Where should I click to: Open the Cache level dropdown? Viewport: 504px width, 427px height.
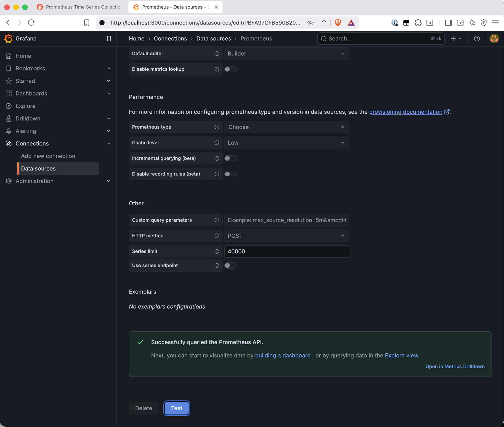(x=286, y=143)
